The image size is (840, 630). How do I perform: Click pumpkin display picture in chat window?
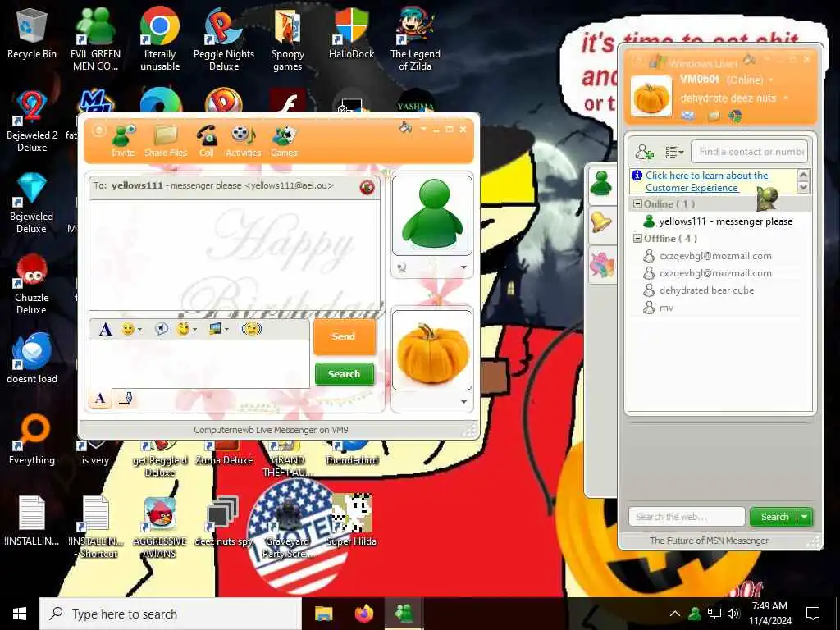pyautogui.click(x=432, y=349)
